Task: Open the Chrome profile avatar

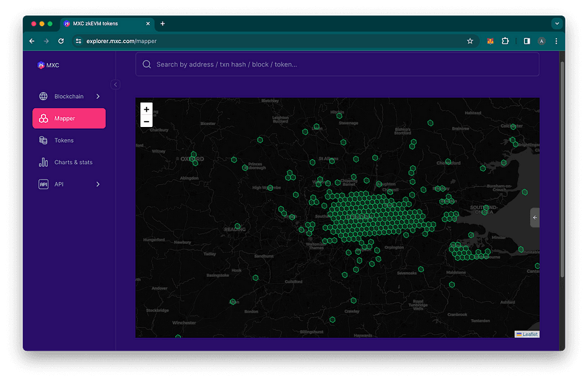Action: [542, 41]
